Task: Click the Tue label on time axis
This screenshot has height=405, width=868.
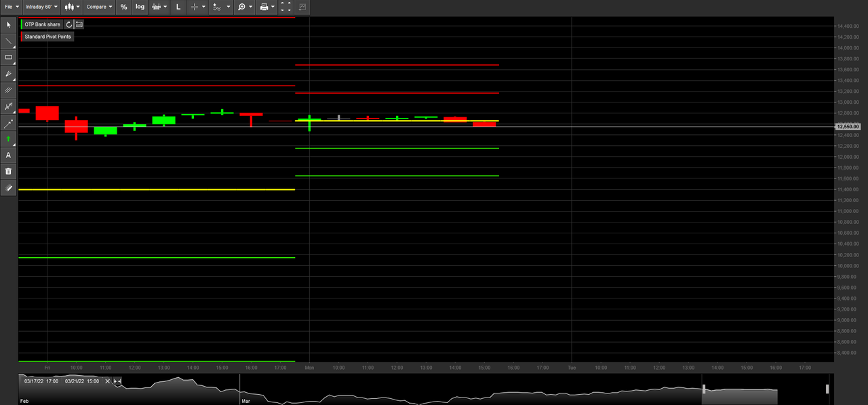Action: [572, 368]
